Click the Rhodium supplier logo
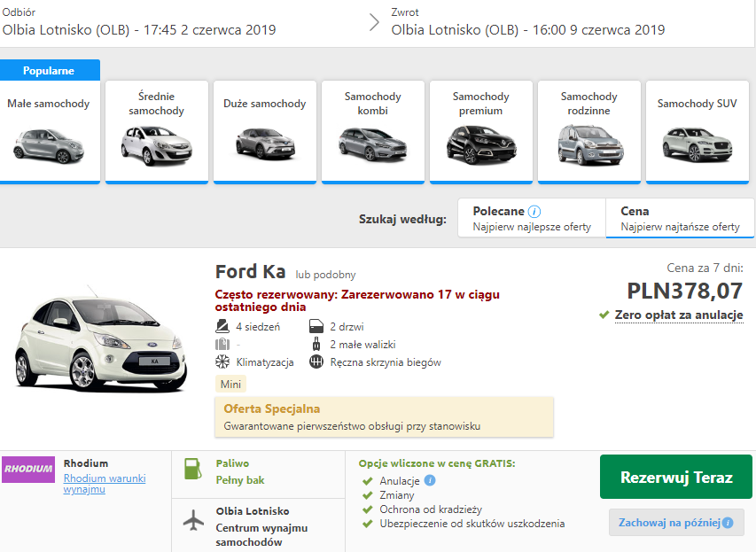The width and height of the screenshot is (756, 552). coord(28,469)
